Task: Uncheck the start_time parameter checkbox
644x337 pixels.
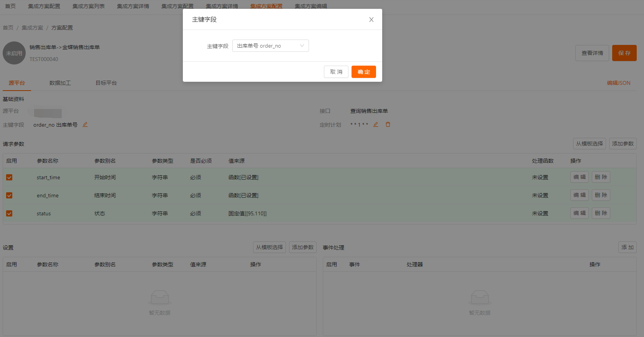Action: click(x=9, y=177)
